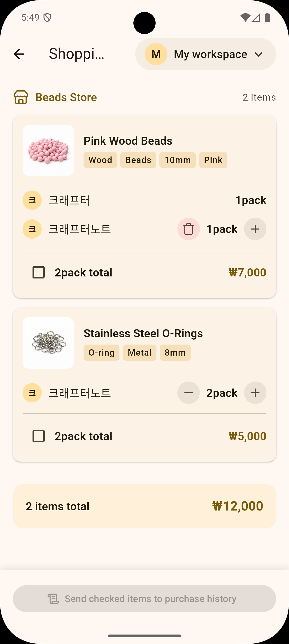Expand the My workspace dropdown chevron
This screenshot has height=644, width=289.
pyautogui.click(x=259, y=54)
